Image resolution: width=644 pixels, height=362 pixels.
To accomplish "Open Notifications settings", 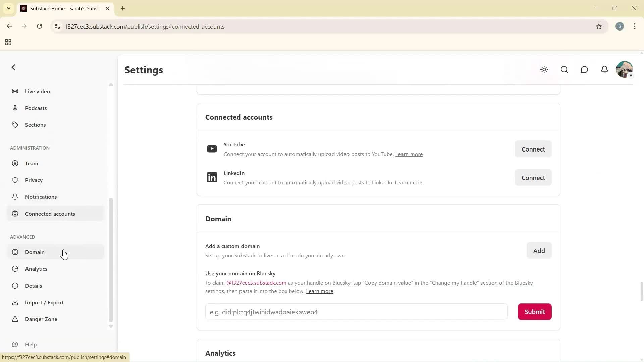I will (41, 197).
